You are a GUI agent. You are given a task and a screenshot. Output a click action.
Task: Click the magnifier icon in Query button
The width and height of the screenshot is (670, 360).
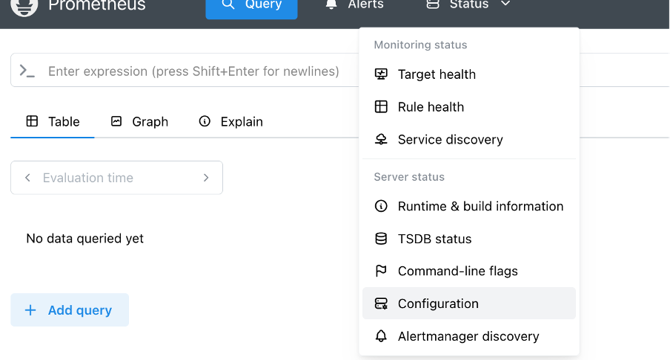(x=228, y=4)
